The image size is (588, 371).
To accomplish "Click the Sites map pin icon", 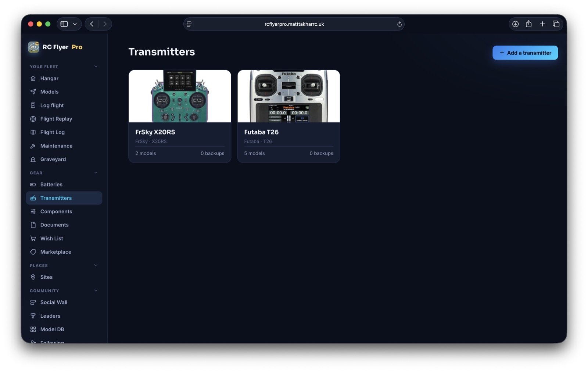I will tap(33, 277).
